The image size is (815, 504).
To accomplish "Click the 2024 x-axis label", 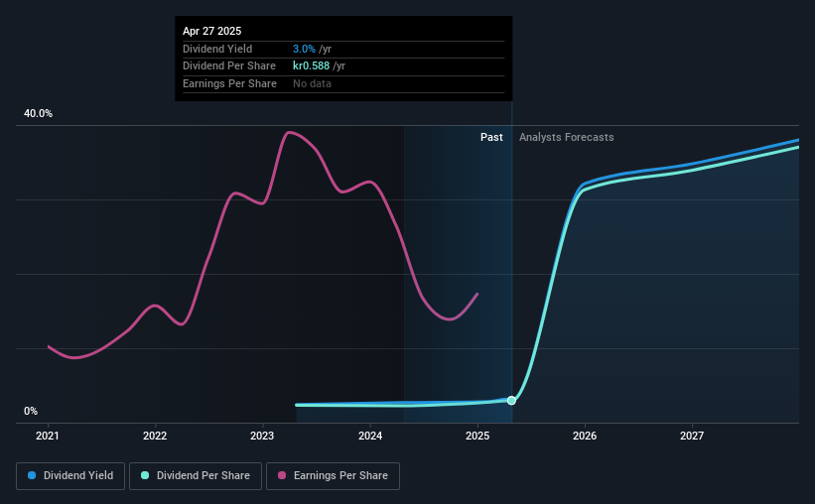I will click(x=370, y=436).
